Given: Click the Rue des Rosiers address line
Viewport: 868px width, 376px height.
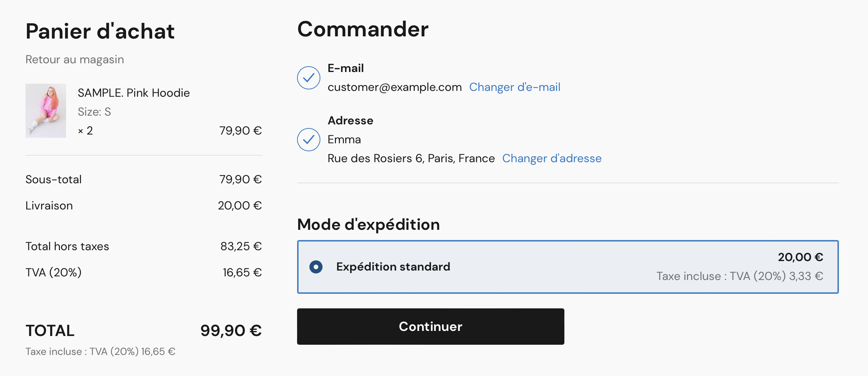Looking at the screenshot, I should [x=411, y=158].
